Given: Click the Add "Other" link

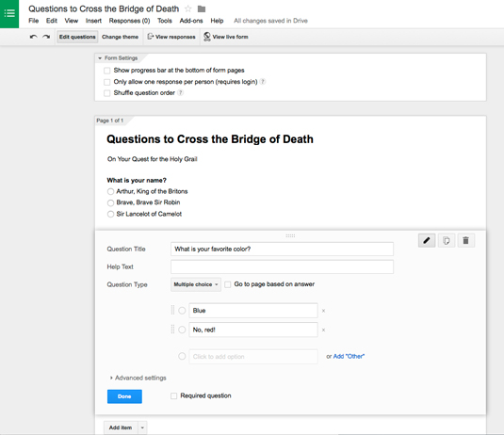Looking at the screenshot, I should [349, 356].
